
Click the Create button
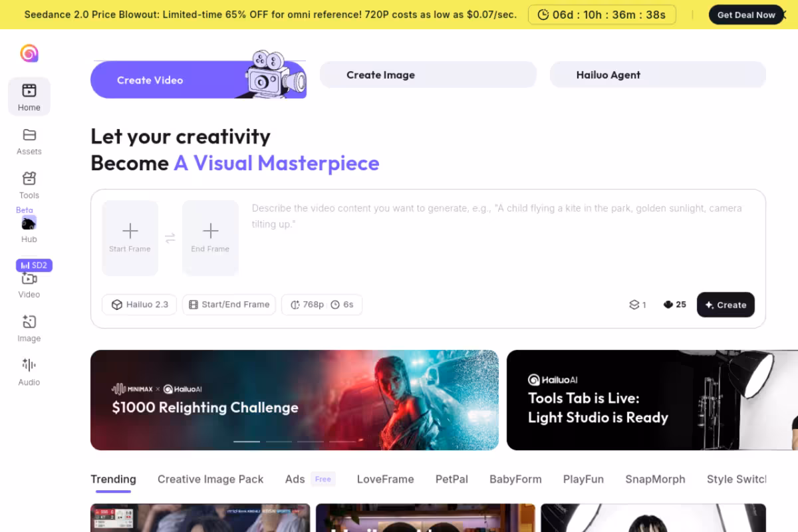(726, 305)
